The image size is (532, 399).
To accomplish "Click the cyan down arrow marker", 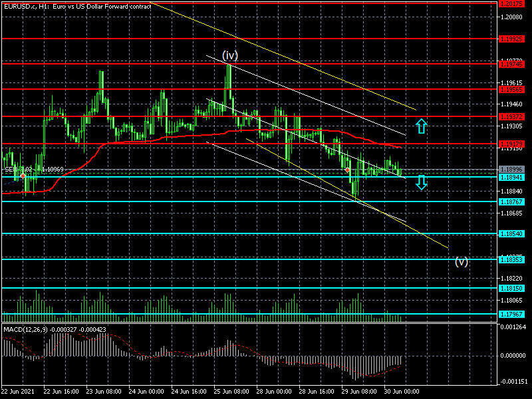I will point(421,182).
